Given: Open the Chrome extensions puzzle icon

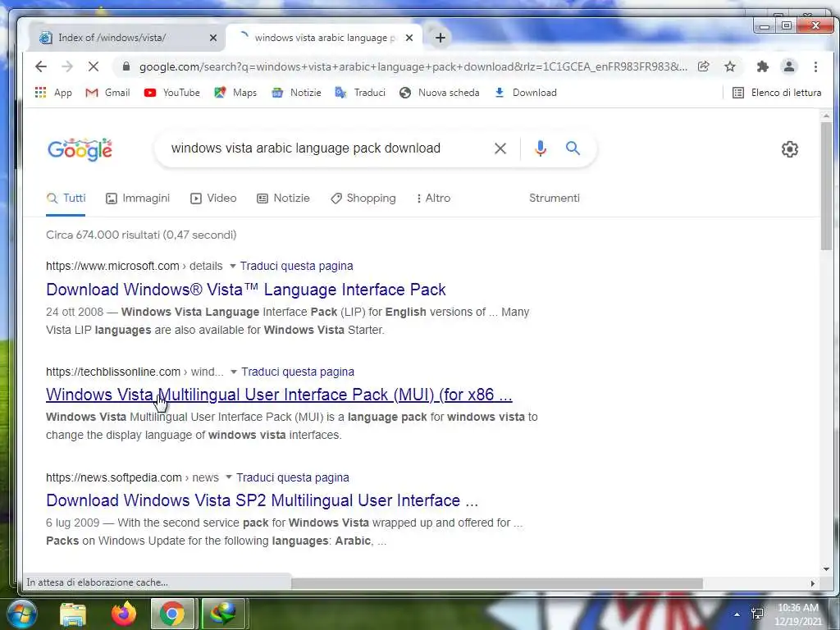Looking at the screenshot, I should (x=762, y=66).
